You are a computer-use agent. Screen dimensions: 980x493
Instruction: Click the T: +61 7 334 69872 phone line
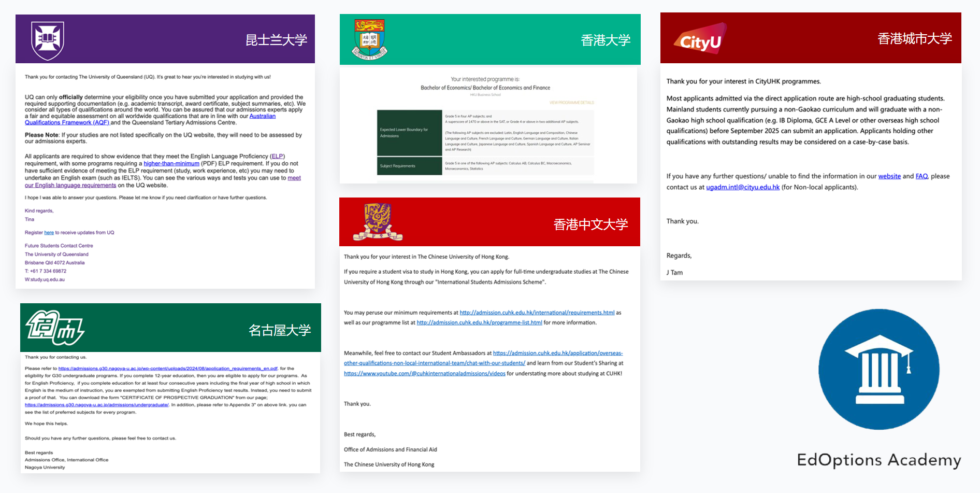click(x=46, y=271)
